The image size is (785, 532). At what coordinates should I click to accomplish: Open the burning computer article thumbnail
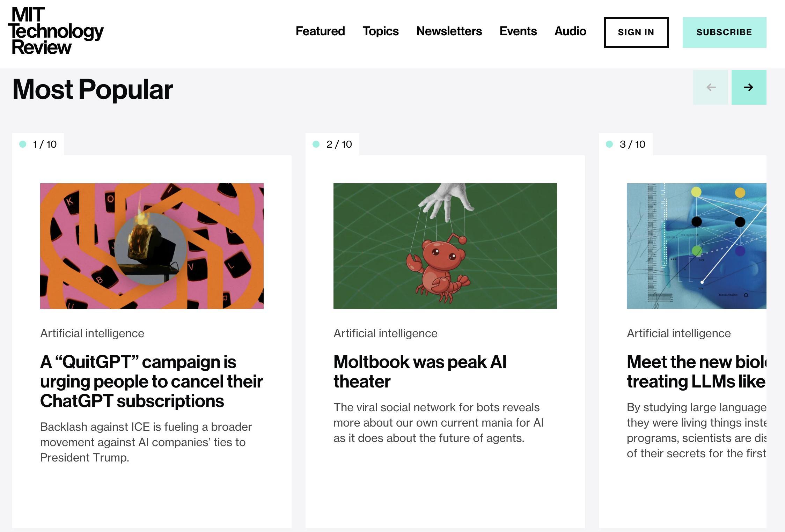coord(152,246)
